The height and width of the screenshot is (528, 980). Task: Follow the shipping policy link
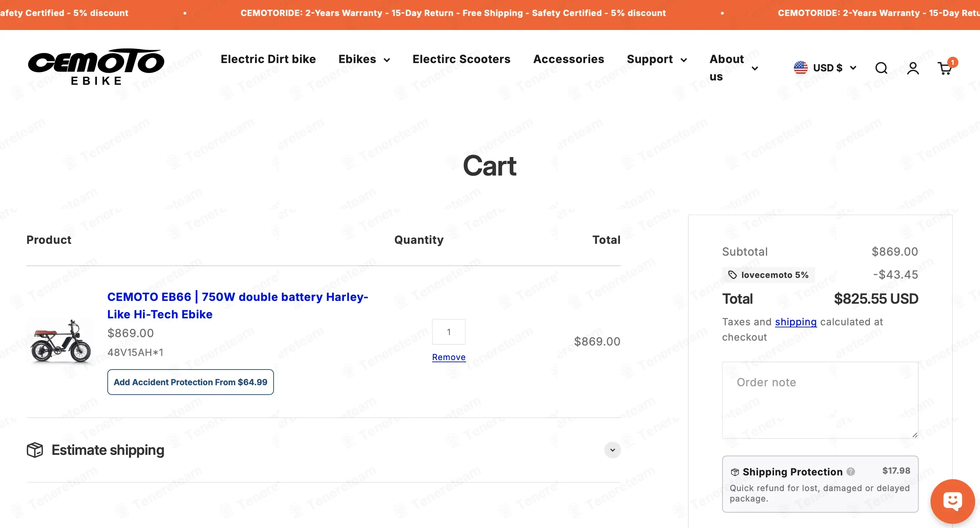tap(796, 321)
